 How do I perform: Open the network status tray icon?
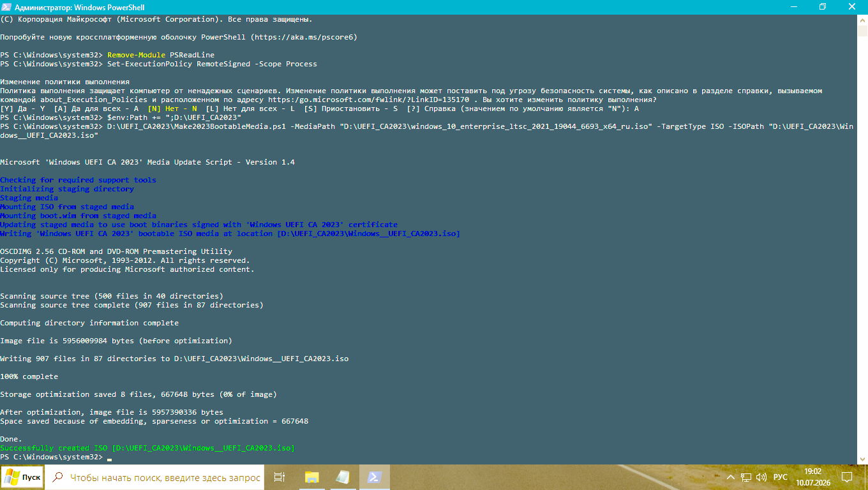(x=746, y=477)
